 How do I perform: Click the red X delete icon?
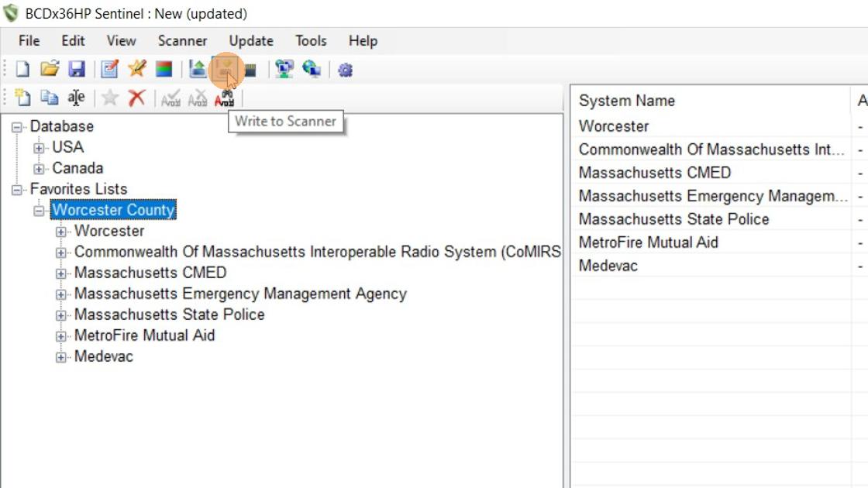coord(136,98)
